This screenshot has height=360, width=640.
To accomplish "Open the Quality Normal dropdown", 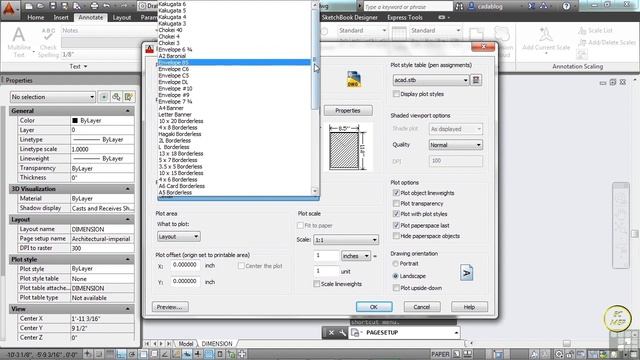I will [x=456, y=145].
